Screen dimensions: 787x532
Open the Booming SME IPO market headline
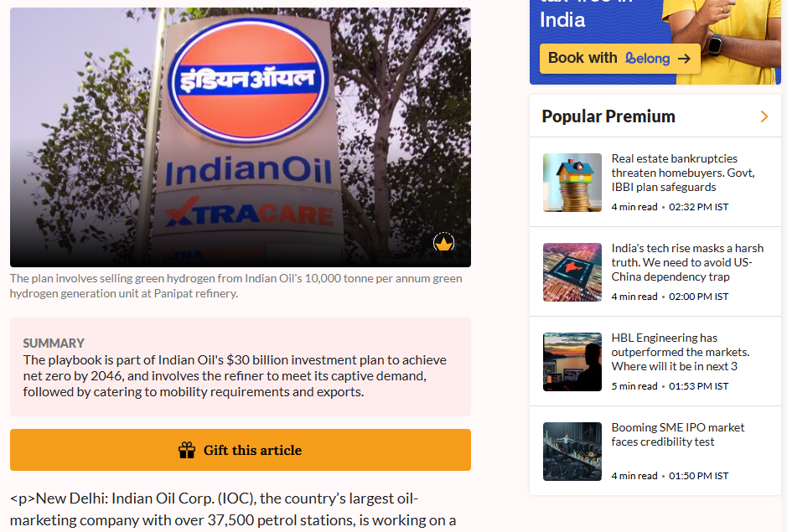677,435
